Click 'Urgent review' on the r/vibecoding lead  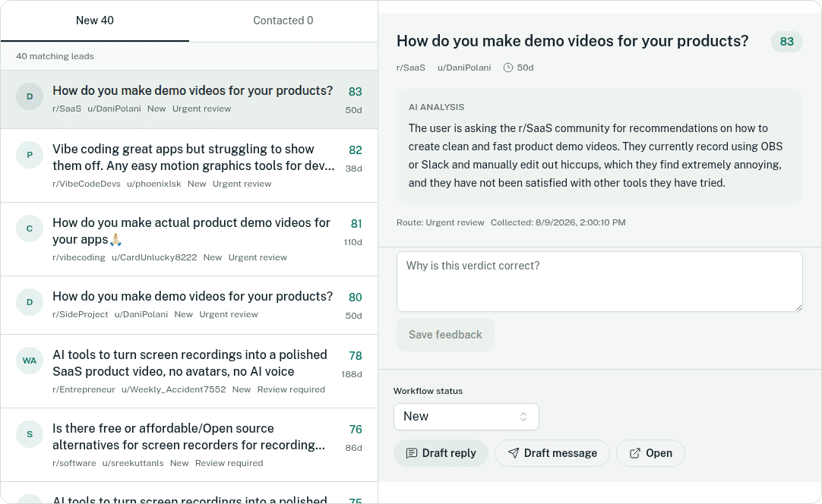[x=258, y=258]
